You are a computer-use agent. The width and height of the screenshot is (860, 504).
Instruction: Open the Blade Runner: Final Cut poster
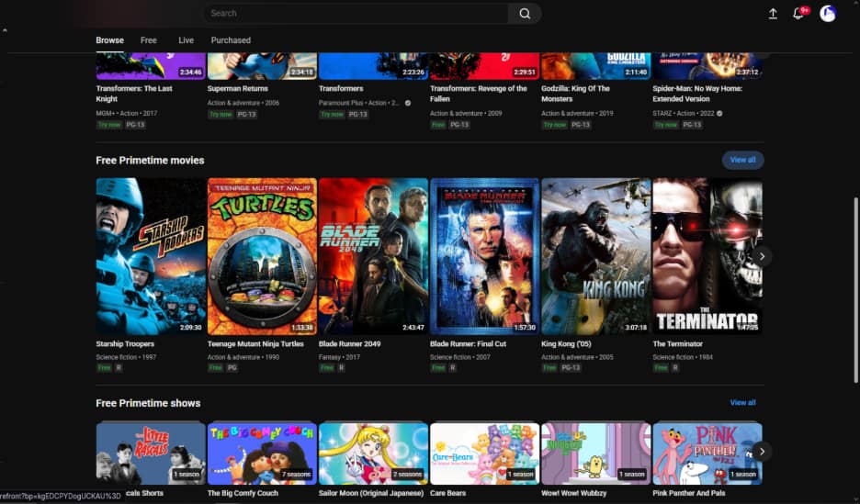(x=485, y=256)
